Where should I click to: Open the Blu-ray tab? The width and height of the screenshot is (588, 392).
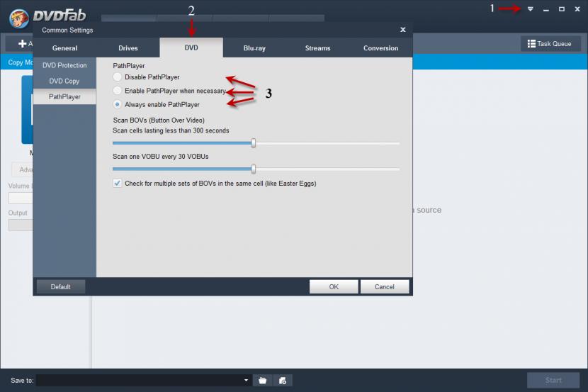(254, 48)
